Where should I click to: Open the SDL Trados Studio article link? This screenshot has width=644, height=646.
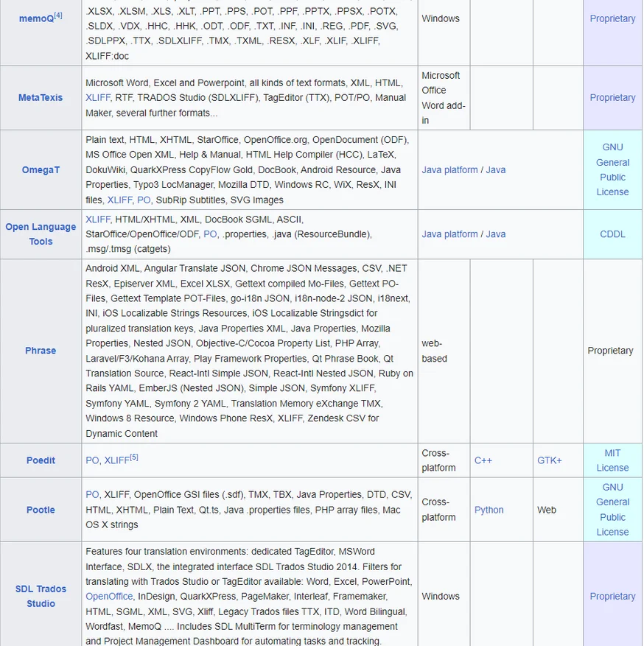coord(41,596)
